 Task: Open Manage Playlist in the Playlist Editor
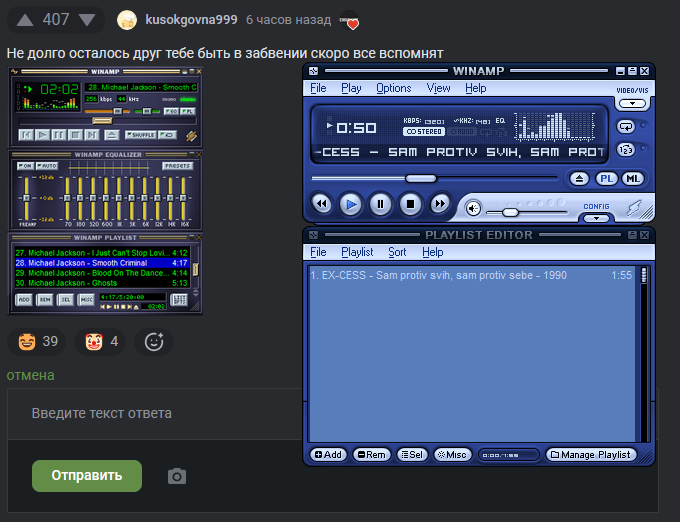pyautogui.click(x=591, y=455)
